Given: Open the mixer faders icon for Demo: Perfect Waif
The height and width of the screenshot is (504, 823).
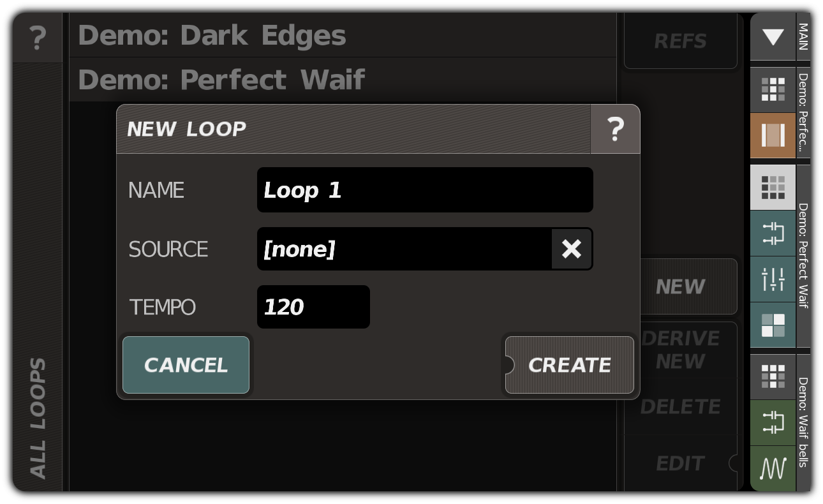Looking at the screenshot, I should (773, 279).
